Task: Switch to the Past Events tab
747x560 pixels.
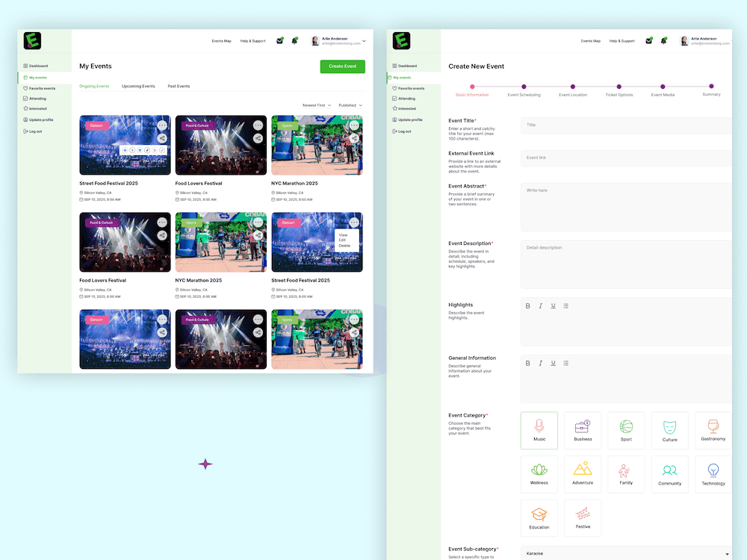Action: (179, 86)
